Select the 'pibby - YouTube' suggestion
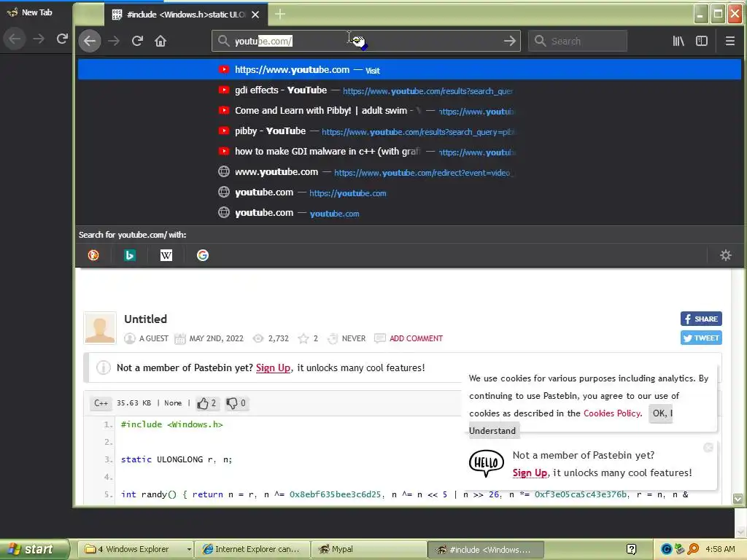This screenshot has width=747, height=560. pos(410,131)
